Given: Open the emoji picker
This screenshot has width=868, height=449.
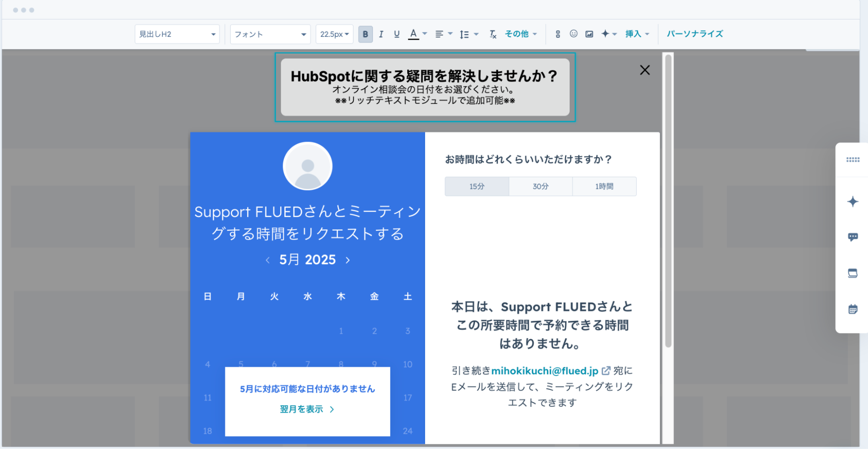Looking at the screenshot, I should 574,33.
